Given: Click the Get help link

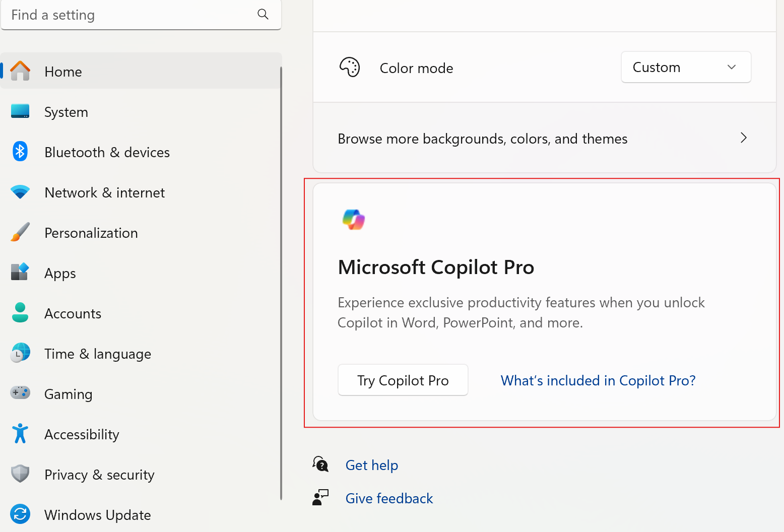Looking at the screenshot, I should [372, 465].
